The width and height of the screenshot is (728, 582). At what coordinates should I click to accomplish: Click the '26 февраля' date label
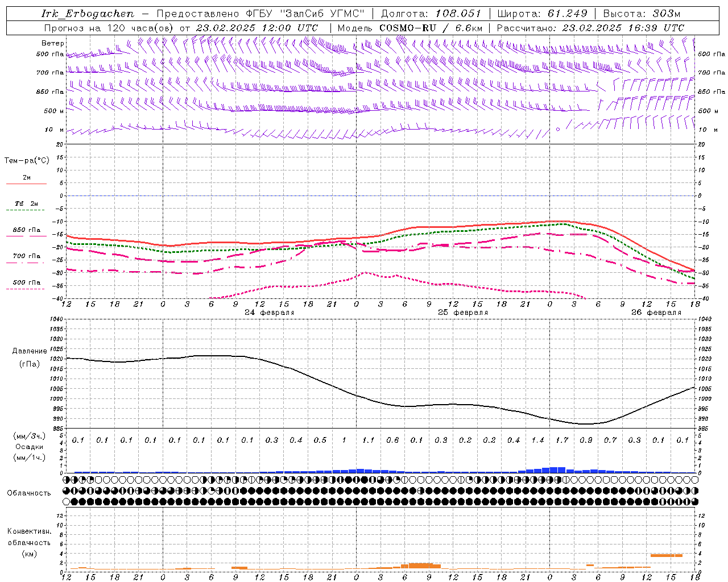(x=656, y=313)
